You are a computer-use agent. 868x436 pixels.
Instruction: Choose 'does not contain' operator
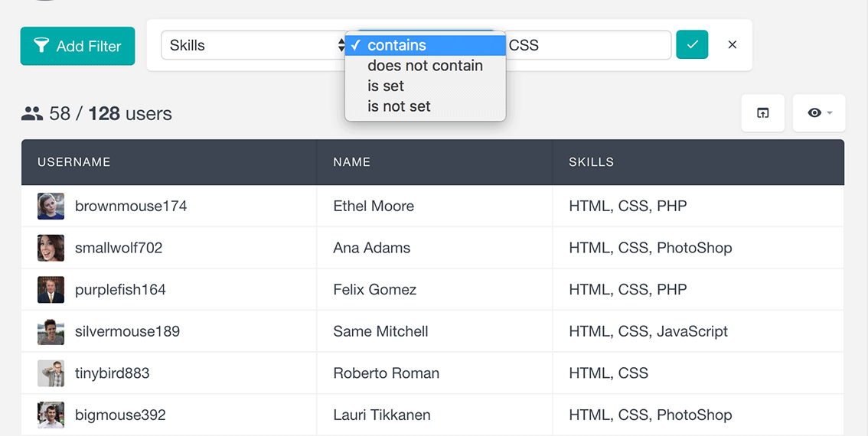click(x=425, y=66)
